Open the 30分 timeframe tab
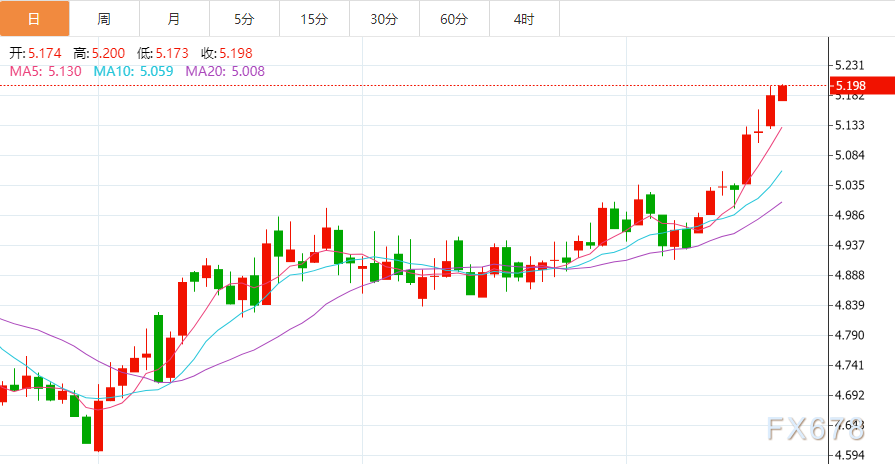The width and height of the screenshot is (895, 464). tap(384, 19)
